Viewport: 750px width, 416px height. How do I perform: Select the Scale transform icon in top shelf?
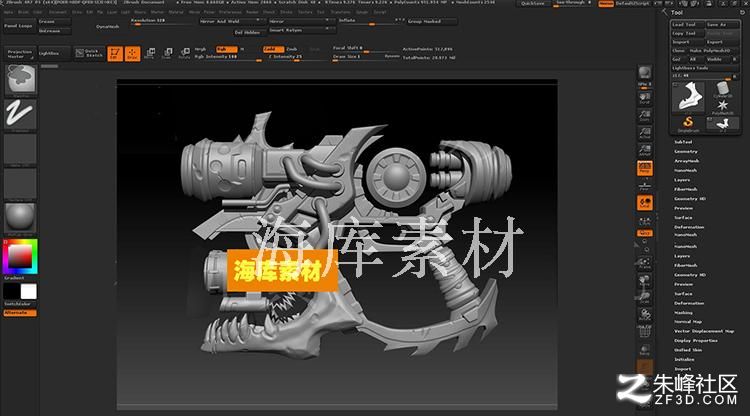(167, 53)
